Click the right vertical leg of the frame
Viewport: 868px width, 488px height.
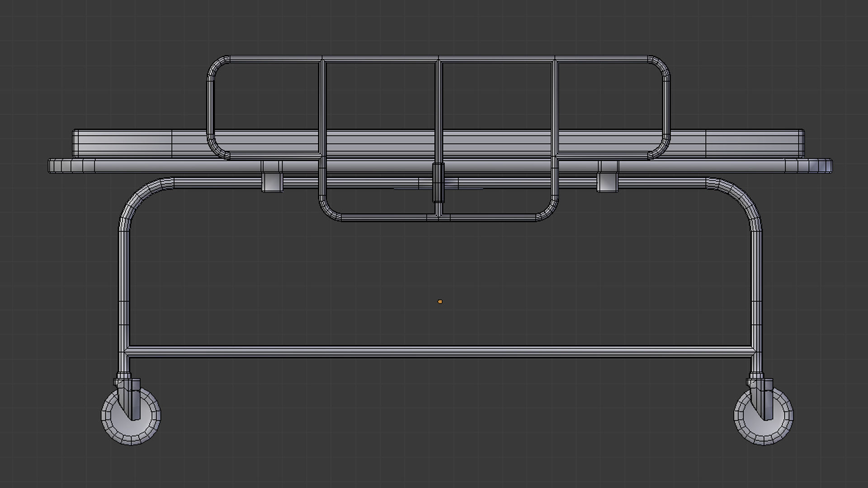(757, 289)
